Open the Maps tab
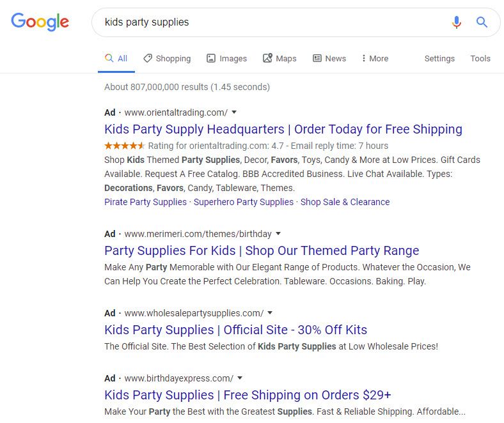504x423 pixels. click(280, 58)
